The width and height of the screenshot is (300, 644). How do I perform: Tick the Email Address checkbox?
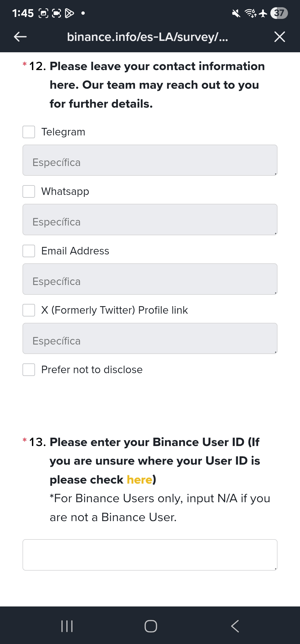tap(29, 251)
